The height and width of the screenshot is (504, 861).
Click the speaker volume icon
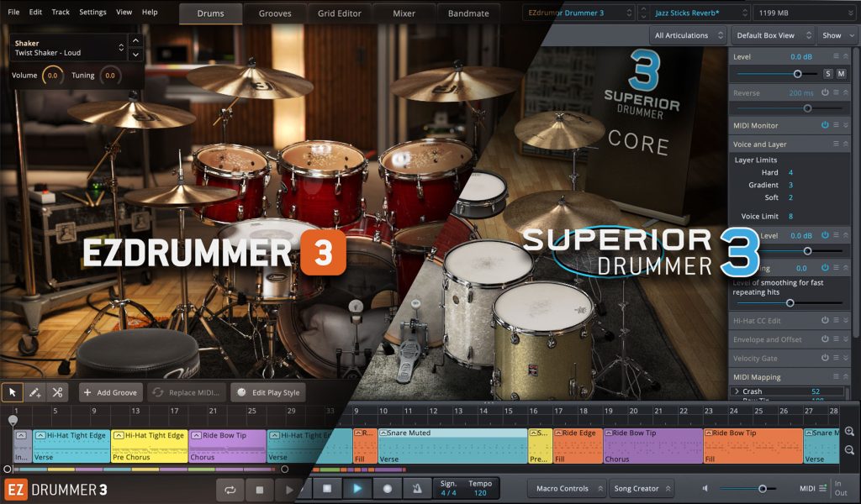(705, 488)
